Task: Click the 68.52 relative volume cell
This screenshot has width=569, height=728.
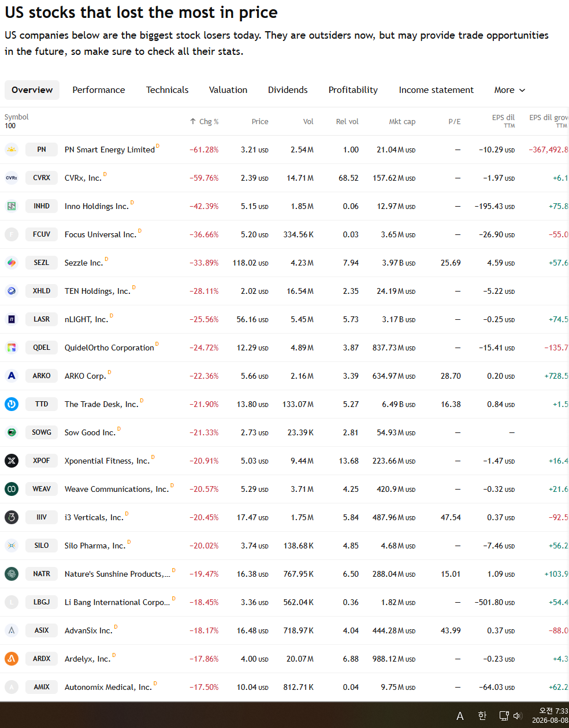Action: pyautogui.click(x=348, y=178)
